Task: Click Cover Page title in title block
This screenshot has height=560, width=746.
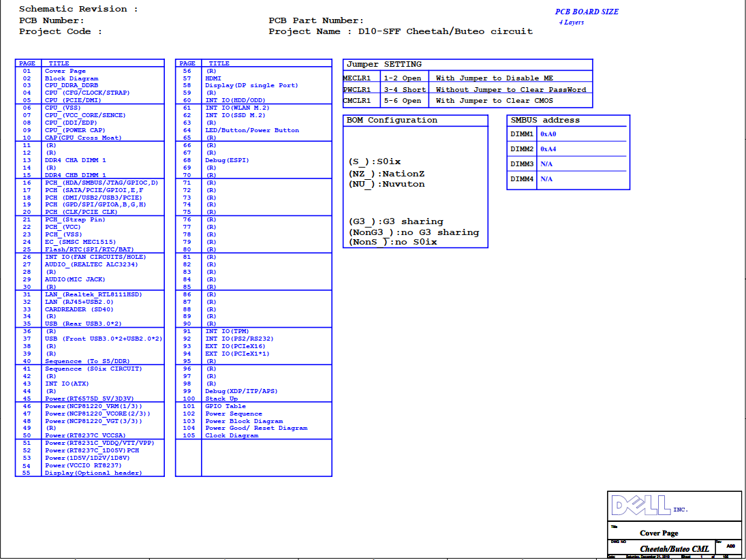Action: pyautogui.click(x=659, y=533)
